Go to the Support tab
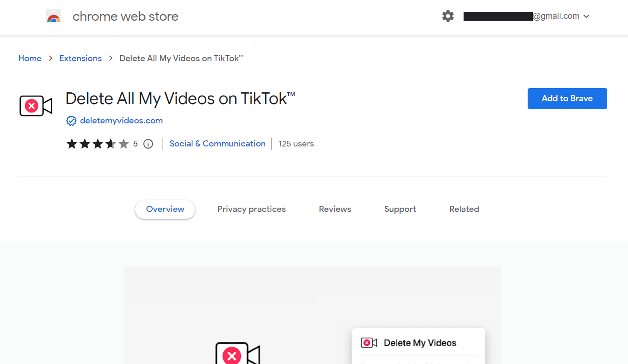This screenshot has width=628, height=364. tap(400, 209)
